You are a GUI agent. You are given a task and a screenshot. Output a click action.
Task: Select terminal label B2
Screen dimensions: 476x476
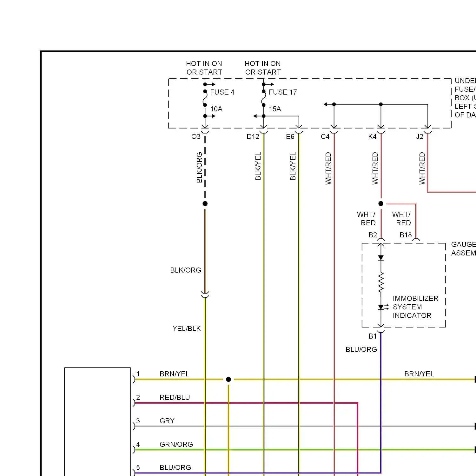click(373, 235)
